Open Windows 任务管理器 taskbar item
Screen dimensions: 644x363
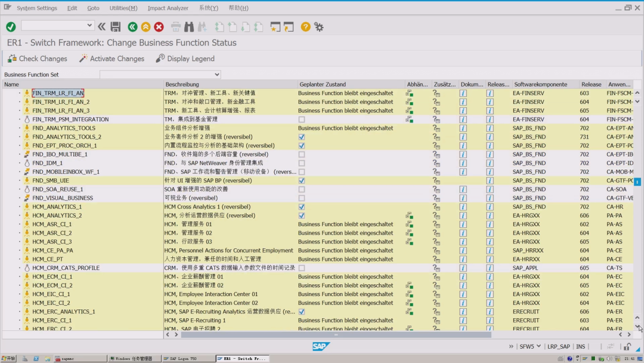click(x=134, y=358)
